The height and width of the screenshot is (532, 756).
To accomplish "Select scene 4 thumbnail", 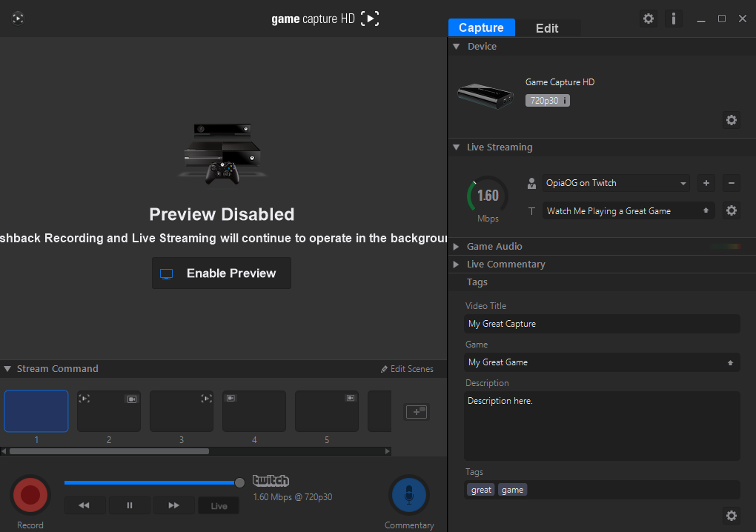I will tap(254, 411).
